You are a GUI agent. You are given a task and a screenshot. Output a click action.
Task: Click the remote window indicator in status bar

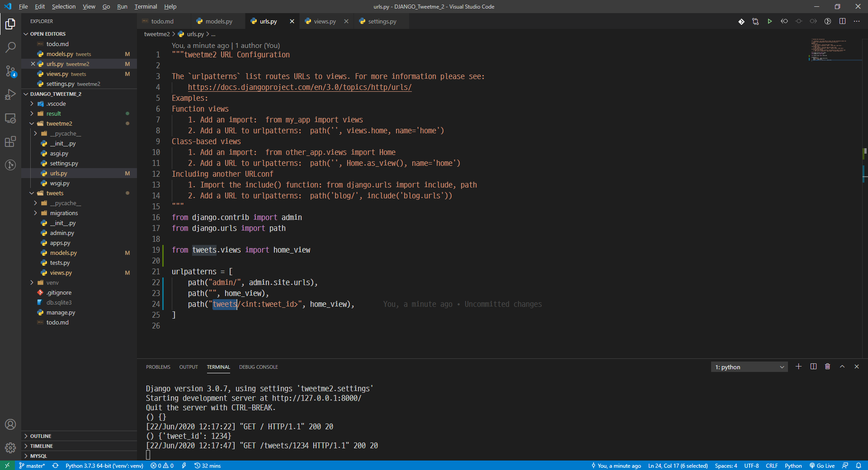[x=7, y=465]
